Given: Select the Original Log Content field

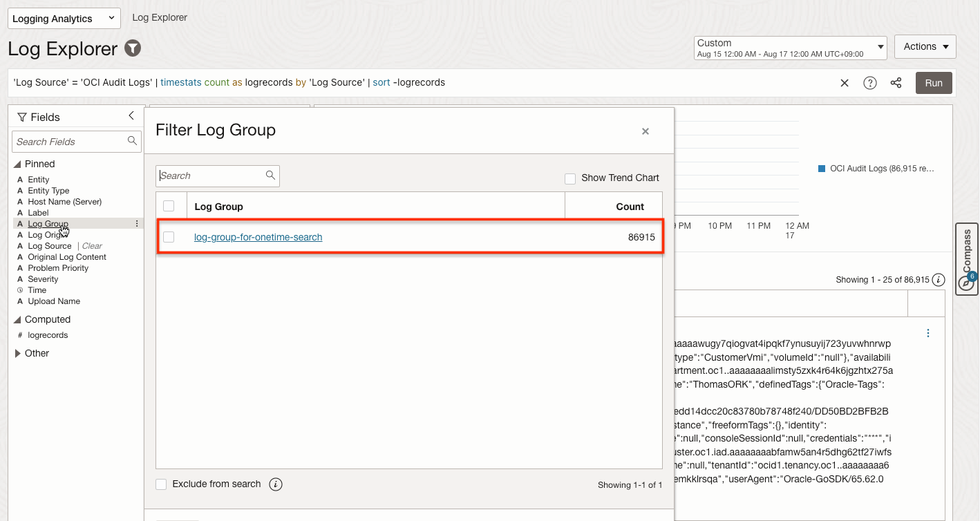Looking at the screenshot, I should tap(67, 257).
